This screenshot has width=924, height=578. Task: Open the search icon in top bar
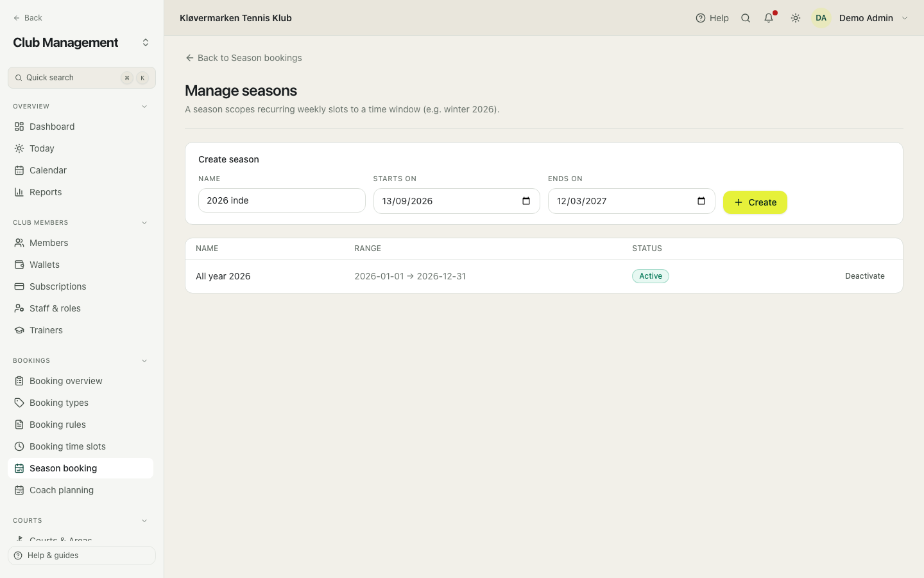[746, 18]
